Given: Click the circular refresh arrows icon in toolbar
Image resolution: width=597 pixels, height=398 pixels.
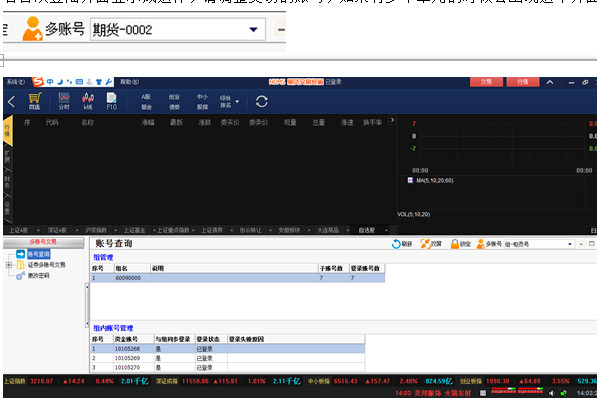Looking at the screenshot, I should pyautogui.click(x=262, y=101).
